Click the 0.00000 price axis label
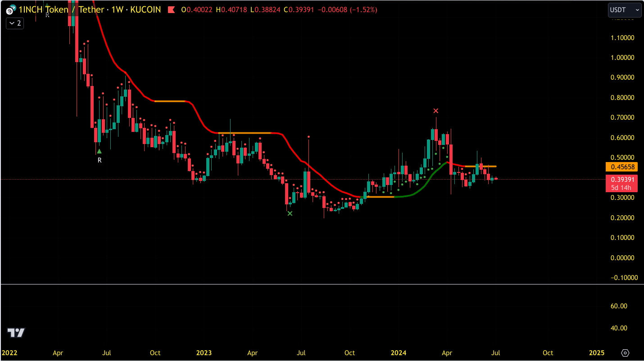The width and height of the screenshot is (644, 361). [622, 258]
